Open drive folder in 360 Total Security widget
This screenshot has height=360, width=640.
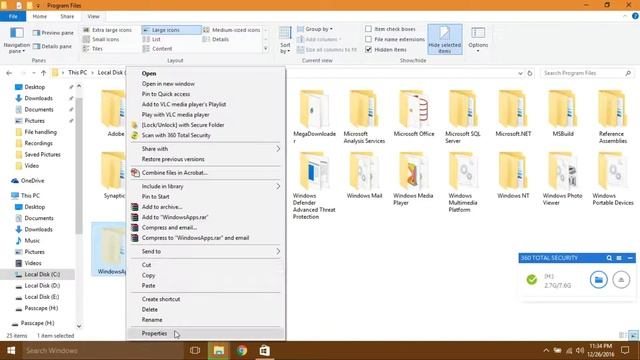pyautogui.click(x=598, y=280)
